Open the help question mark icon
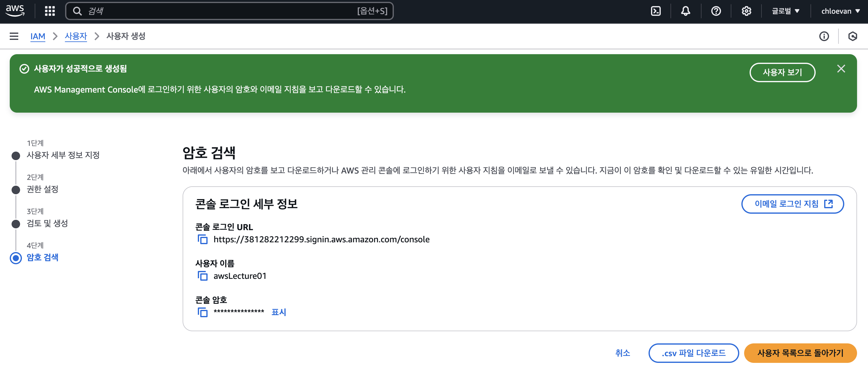868x372 pixels. (716, 11)
